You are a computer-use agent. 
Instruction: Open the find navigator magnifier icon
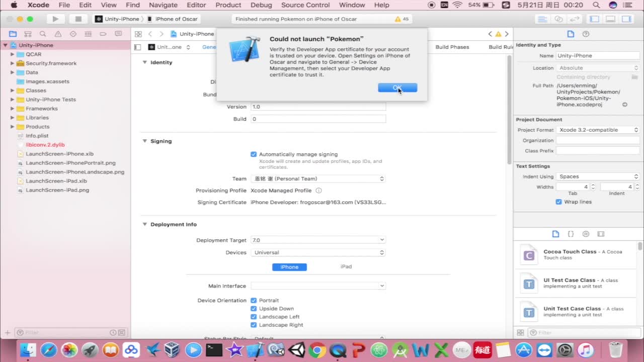(43, 34)
